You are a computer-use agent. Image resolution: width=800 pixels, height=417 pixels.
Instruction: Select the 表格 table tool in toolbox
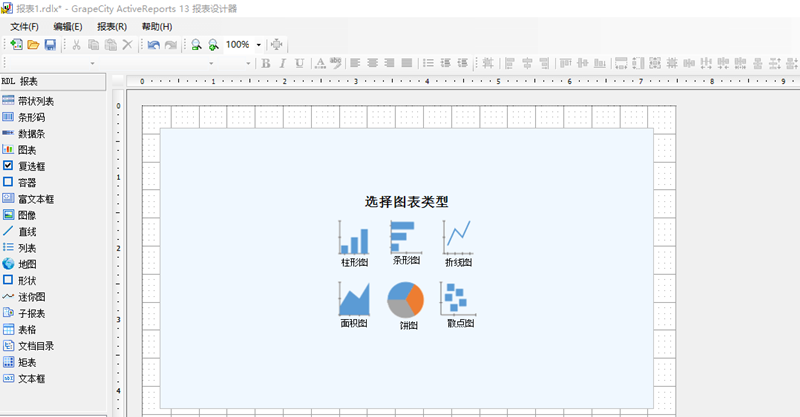coord(27,330)
